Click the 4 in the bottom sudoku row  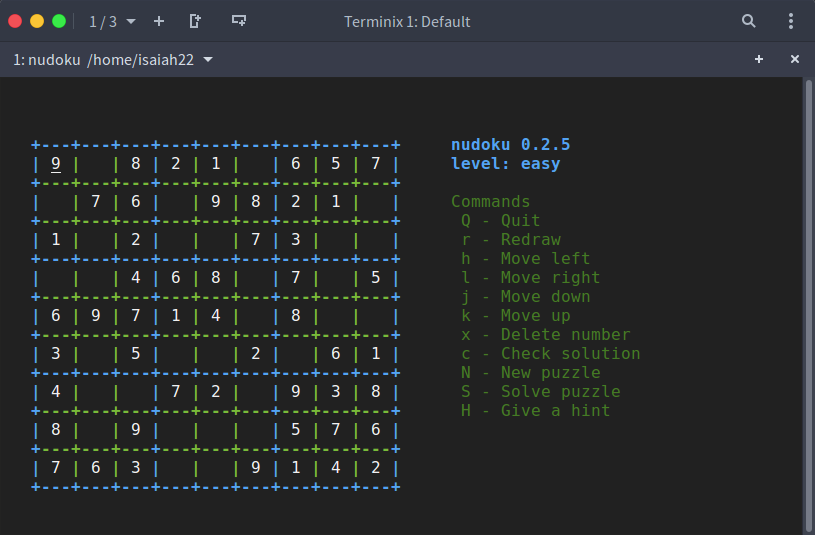tap(336, 467)
